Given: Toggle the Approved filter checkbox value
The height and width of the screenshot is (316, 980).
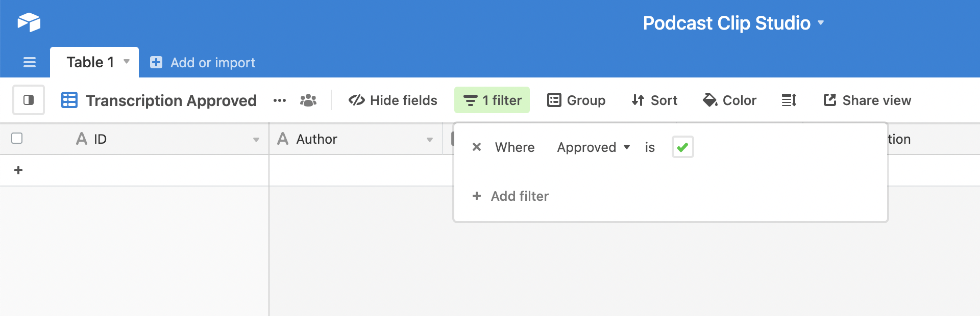Looking at the screenshot, I should pyautogui.click(x=682, y=147).
